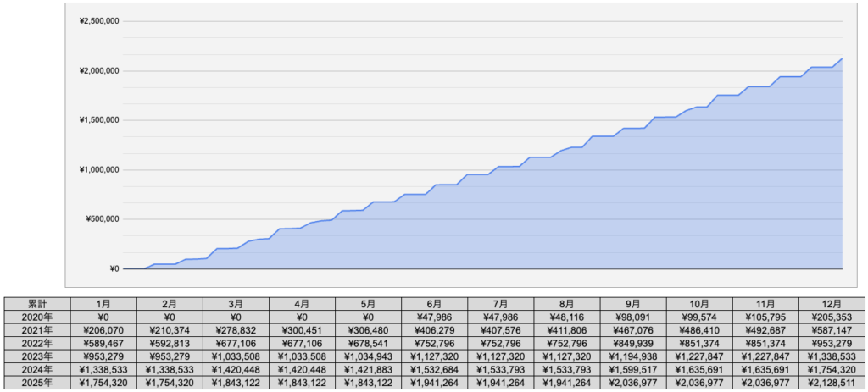Click the cell with value ¥587,147
868x392 pixels.
point(832,330)
